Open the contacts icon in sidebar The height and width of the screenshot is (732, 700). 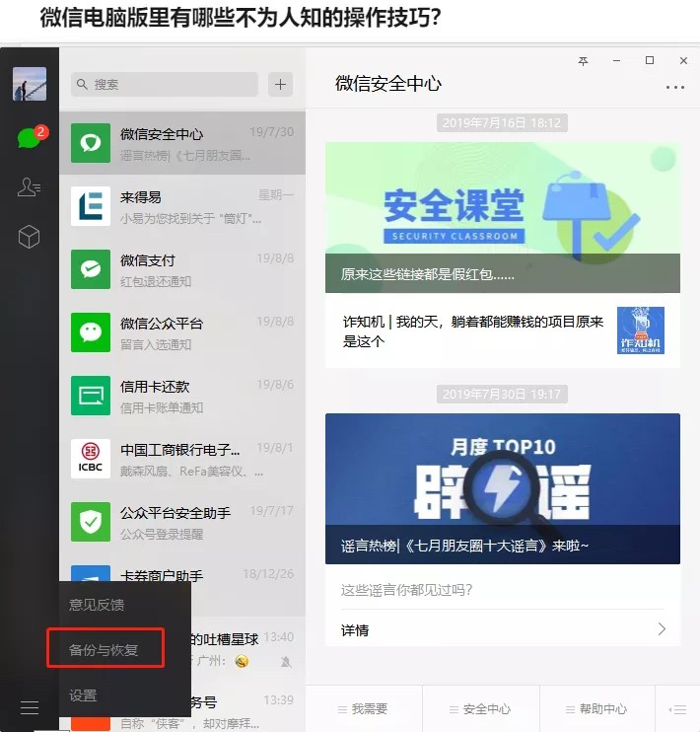[x=29, y=187]
